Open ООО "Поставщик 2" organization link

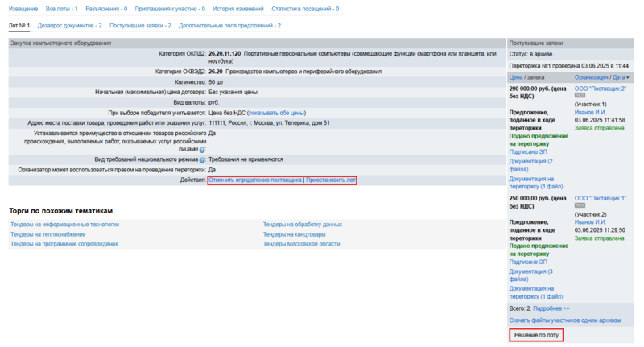pyautogui.click(x=600, y=89)
